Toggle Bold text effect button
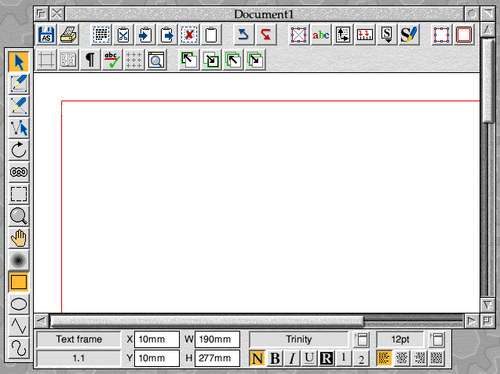The image size is (500, 374). (x=275, y=359)
